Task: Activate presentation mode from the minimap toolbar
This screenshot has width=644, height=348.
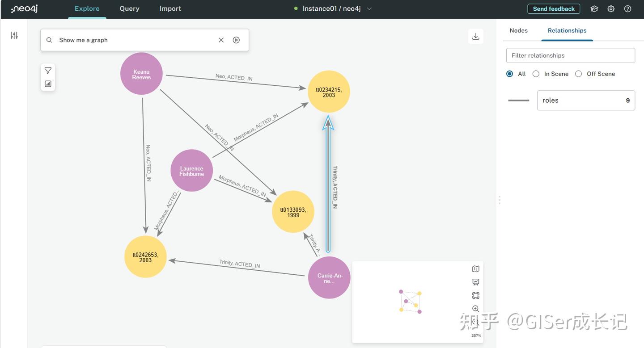Action: point(475,281)
